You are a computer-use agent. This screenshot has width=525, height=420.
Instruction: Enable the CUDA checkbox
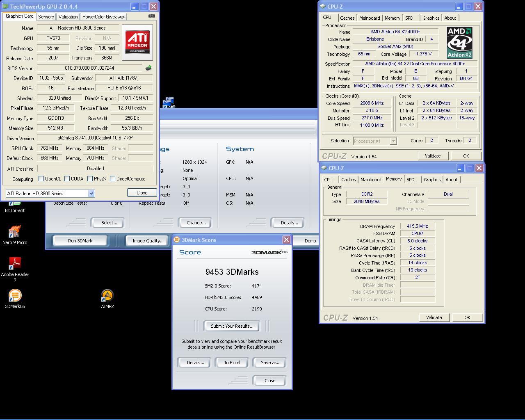[x=67, y=178]
